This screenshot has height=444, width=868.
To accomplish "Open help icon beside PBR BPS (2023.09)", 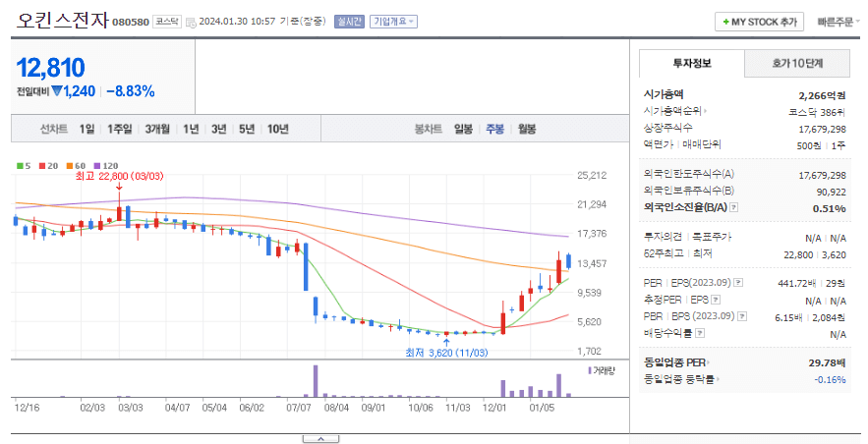I will [742, 316].
